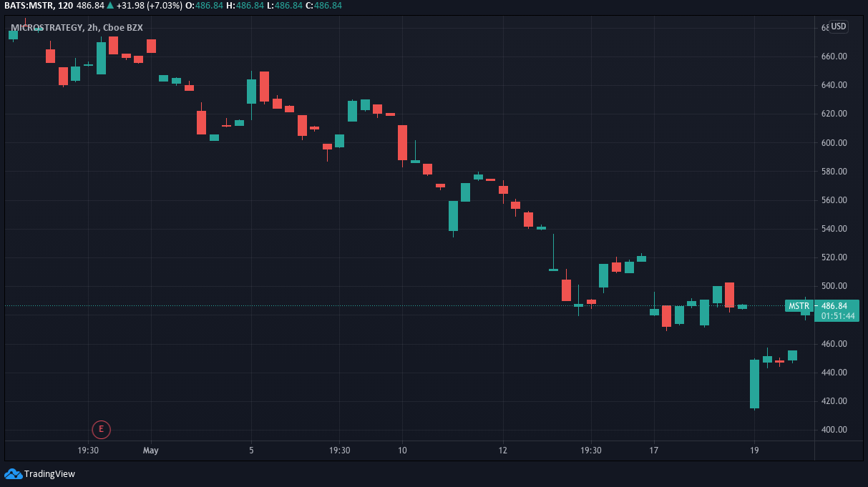Click the '12' date label on time axis
868x487 pixels.
click(x=503, y=451)
